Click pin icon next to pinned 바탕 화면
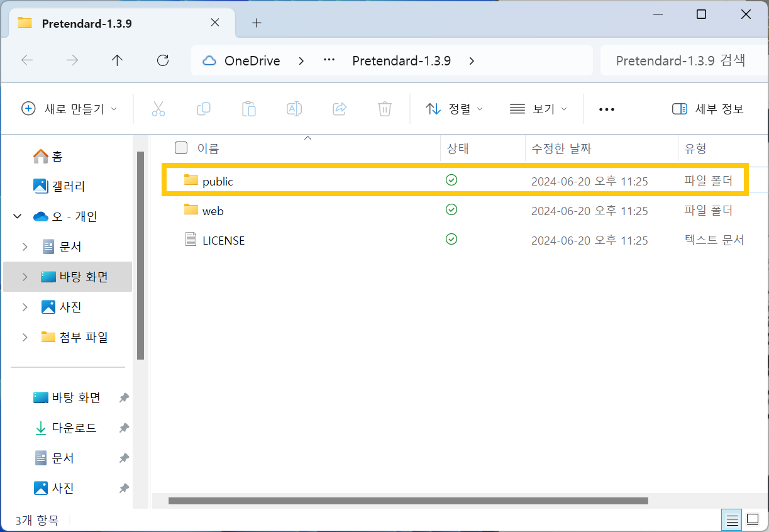This screenshot has height=532, width=769. tap(124, 398)
